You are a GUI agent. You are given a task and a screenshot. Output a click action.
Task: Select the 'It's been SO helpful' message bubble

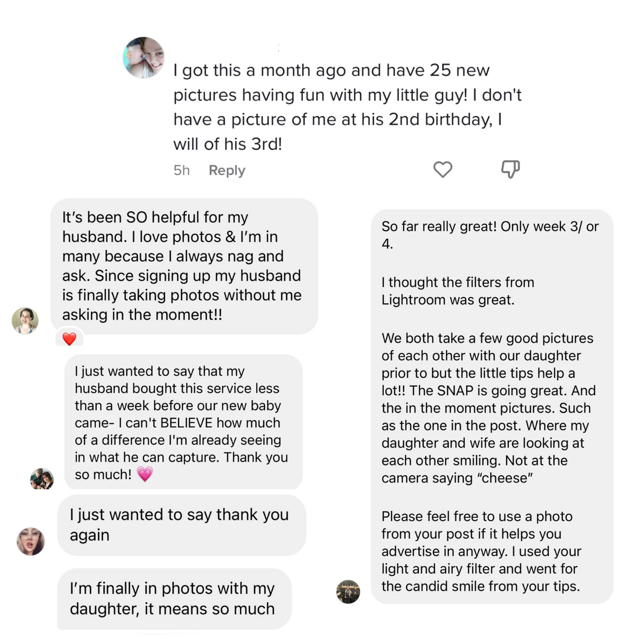[184, 266]
